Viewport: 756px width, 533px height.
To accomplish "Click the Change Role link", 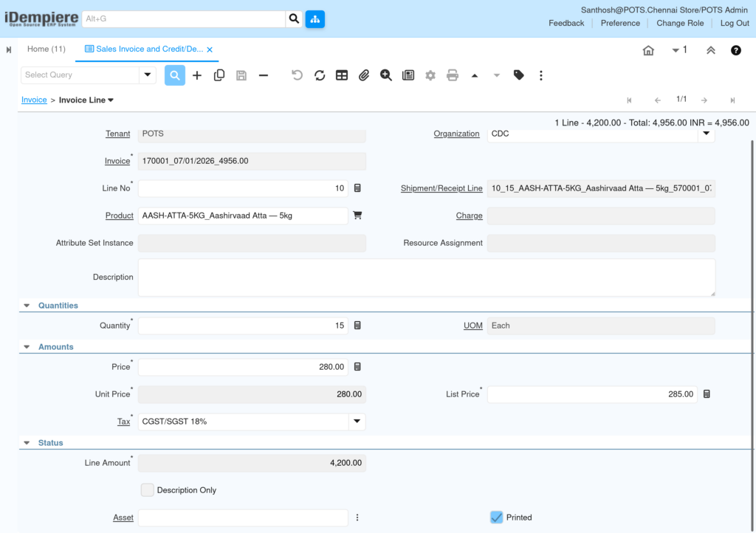I will [x=680, y=23].
